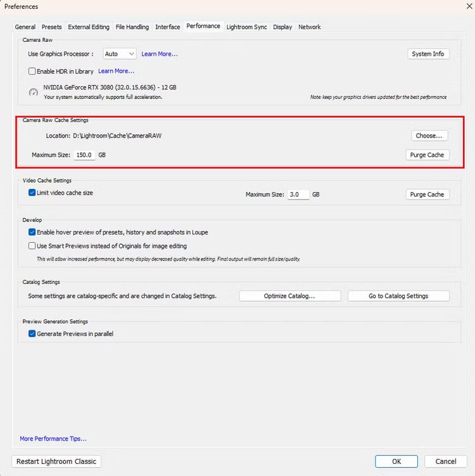Screen dimensions: 475x476
Task: Cancel the Preferences dialog
Action: click(446, 461)
